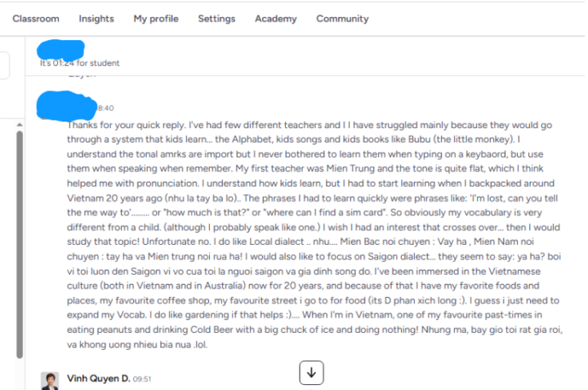Go to My profile
Image resolution: width=588 pixels, height=390 pixels.
point(156,19)
